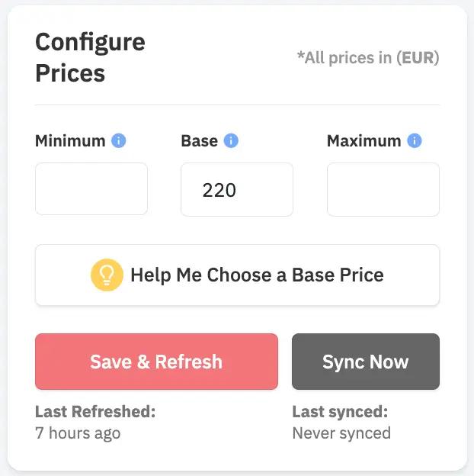
Task: Click the info icon beside Maximum
Action: point(415,141)
